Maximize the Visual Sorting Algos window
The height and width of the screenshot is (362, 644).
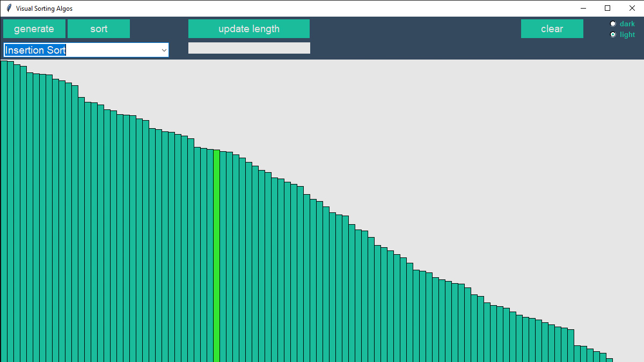tap(608, 8)
